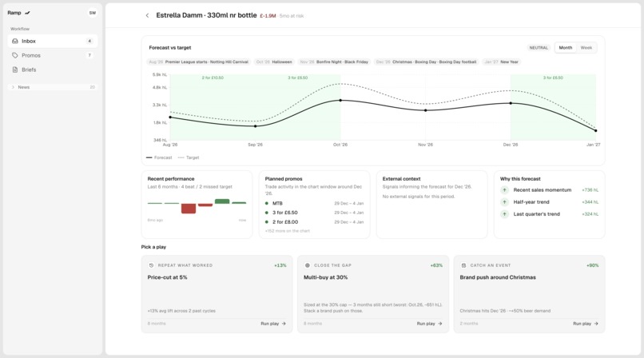Click the NEUTRAL badge
The width and height of the screenshot is (644, 358).
coord(539,48)
